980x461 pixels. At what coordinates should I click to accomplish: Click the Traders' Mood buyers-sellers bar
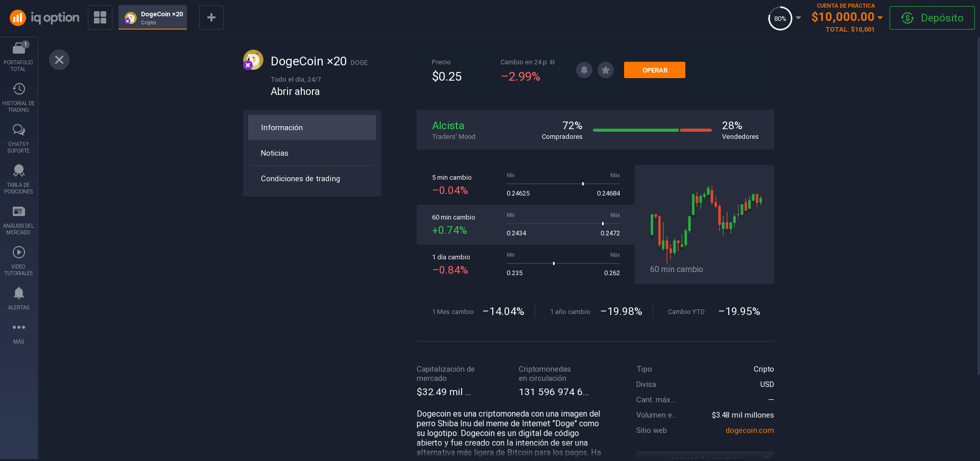652,130
